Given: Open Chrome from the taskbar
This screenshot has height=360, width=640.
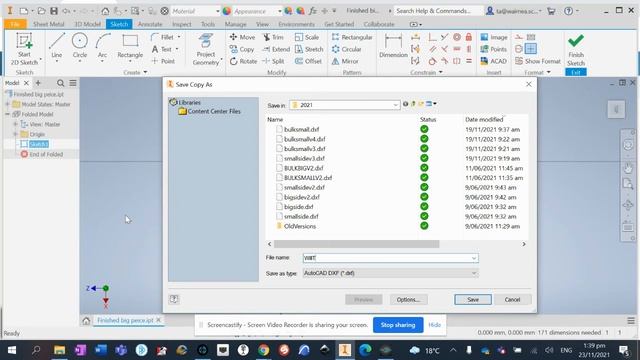Looking at the screenshot, I should pyautogui.click(x=264, y=350).
